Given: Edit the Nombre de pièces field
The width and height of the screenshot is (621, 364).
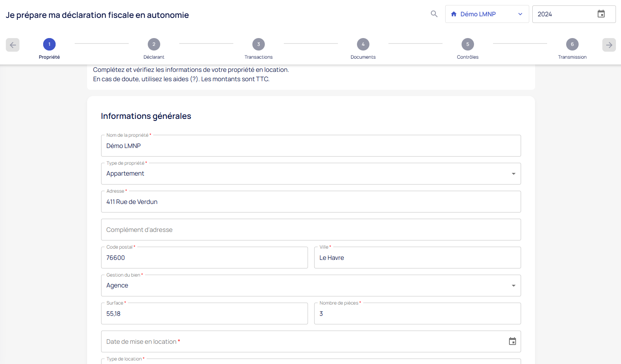Looking at the screenshot, I should (x=417, y=314).
